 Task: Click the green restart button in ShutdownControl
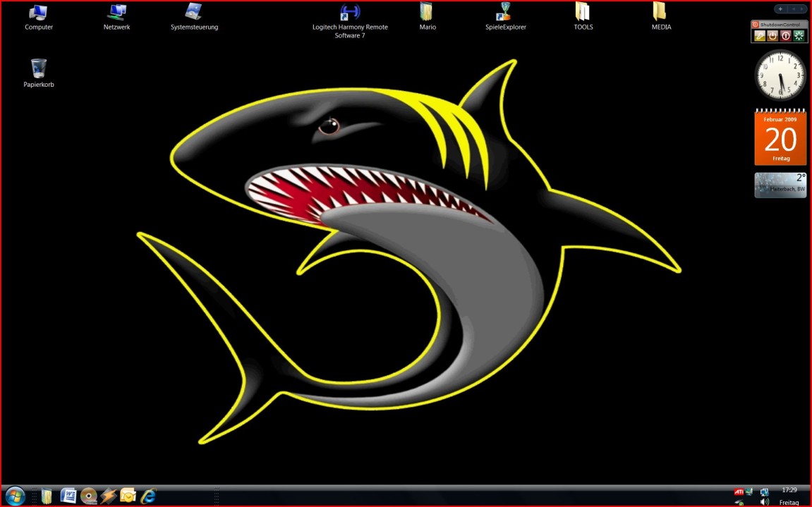point(799,36)
